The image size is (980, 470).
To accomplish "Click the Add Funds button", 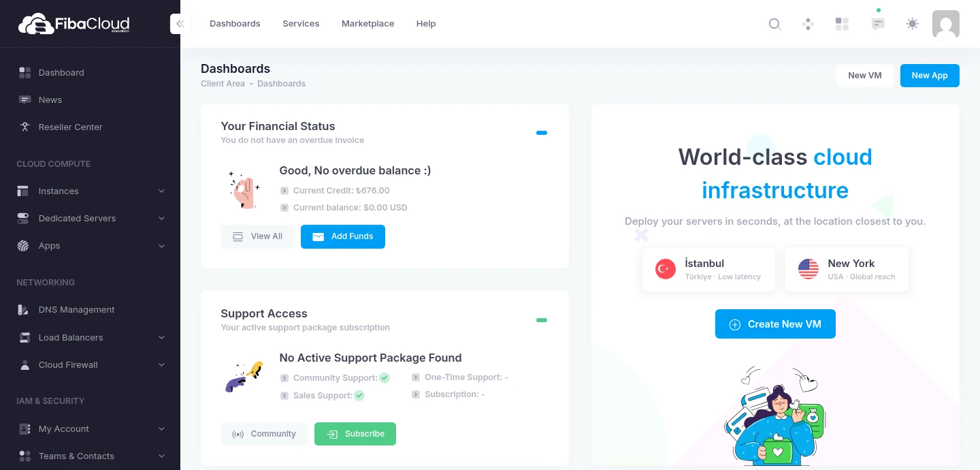I will click(343, 236).
